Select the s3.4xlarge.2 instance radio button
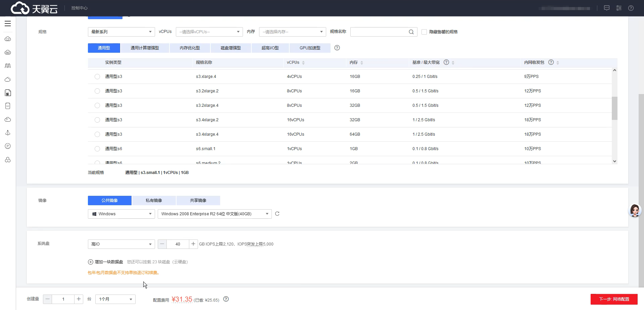 coord(97,120)
